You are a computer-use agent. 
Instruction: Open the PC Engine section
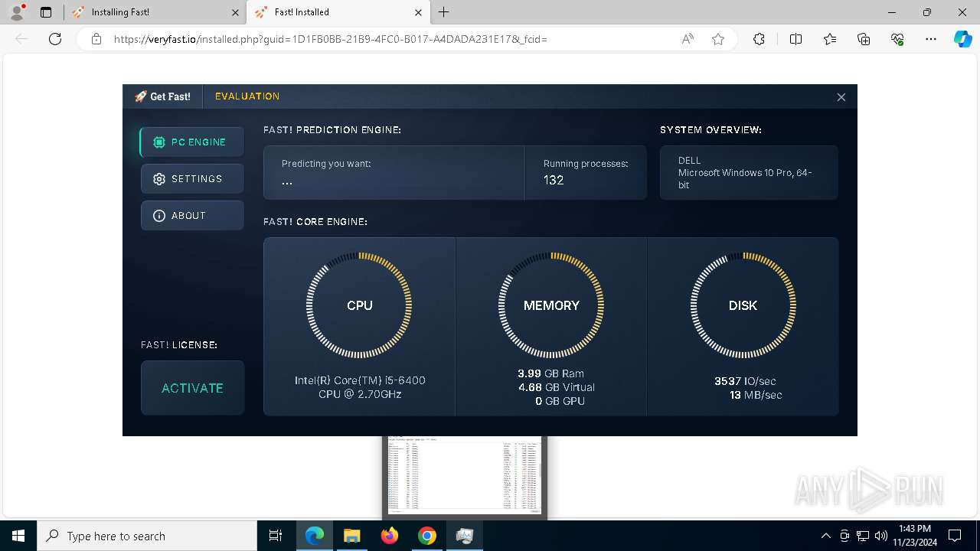[x=192, y=142]
